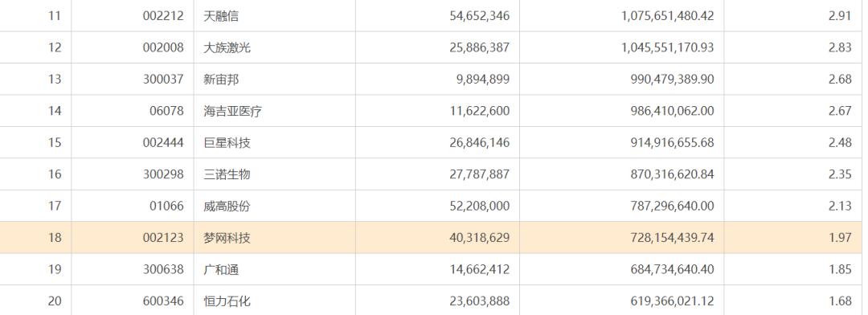868x315 pixels.
Task: Select the 新宙邦 stock name
Action: pyautogui.click(x=221, y=80)
